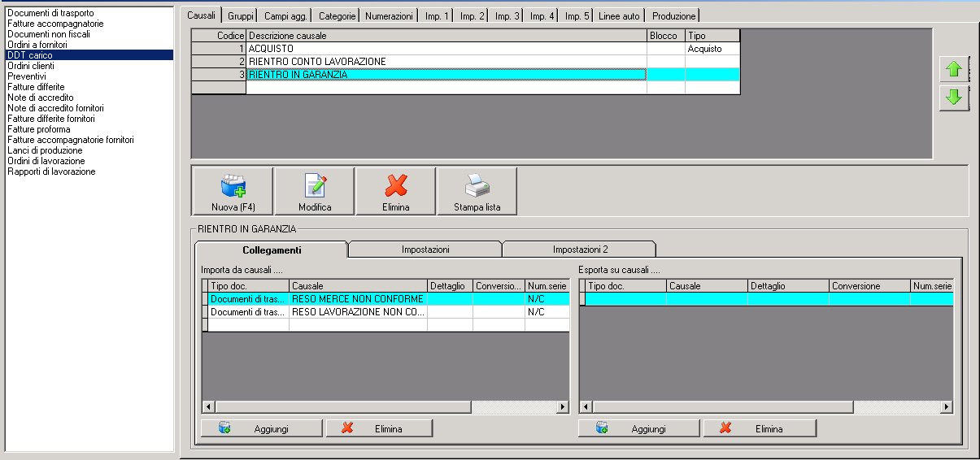Select the Impostazioni sub-tab
Screen dimensions: 980x460
pos(425,250)
